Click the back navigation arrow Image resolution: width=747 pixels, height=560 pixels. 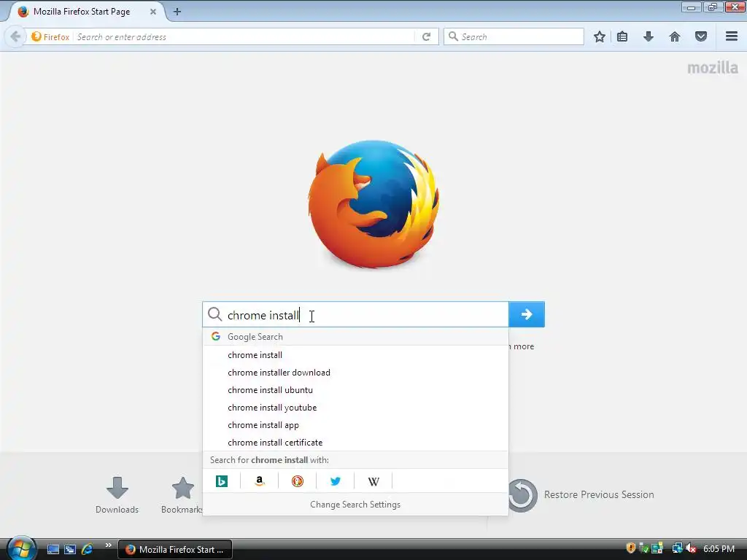(x=15, y=36)
